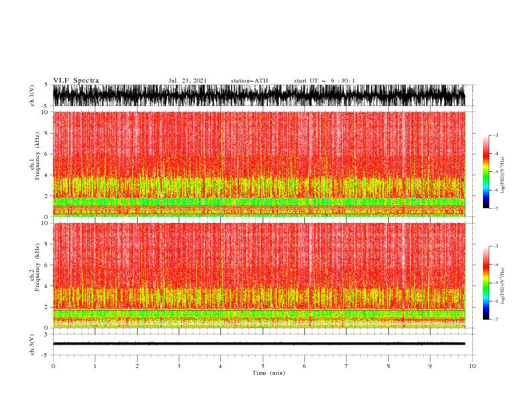This screenshot has height=411, width=532.
Task: Click the "5" tick on ch.3(V) axis
Action: pos(46,334)
